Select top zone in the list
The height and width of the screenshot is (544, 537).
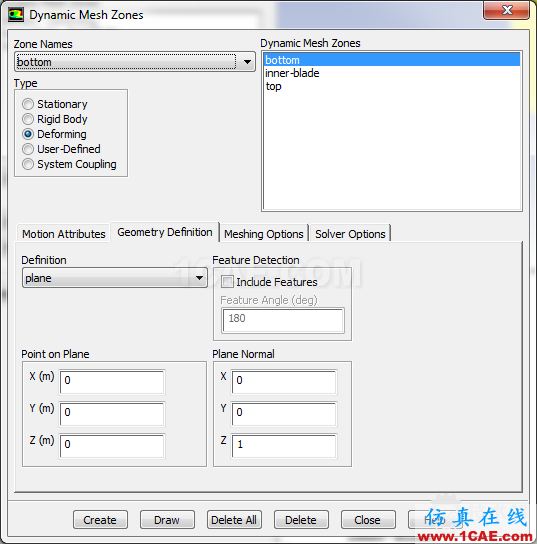click(273, 86)
